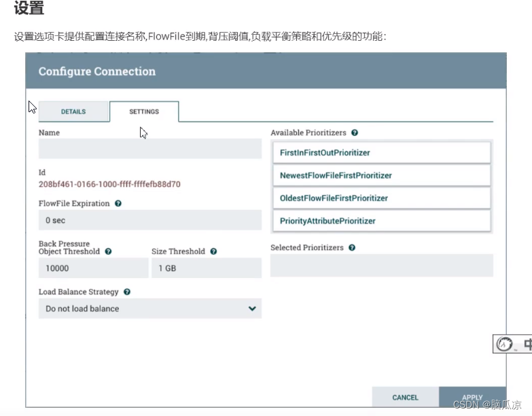Viewport: 532px width, 416px height.
Task: Open help icon for Available Prioritizers
Action: pyautogui.click(x=355, y=133)
